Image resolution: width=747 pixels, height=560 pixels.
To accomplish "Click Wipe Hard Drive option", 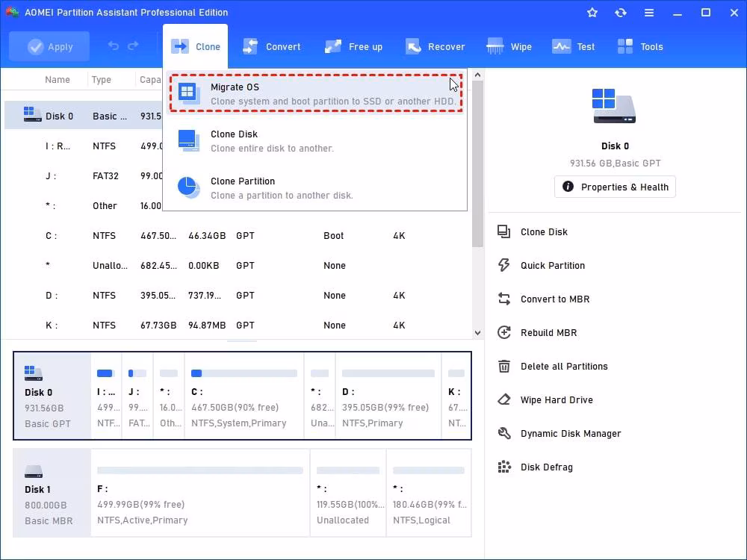I will coord(557,400).
